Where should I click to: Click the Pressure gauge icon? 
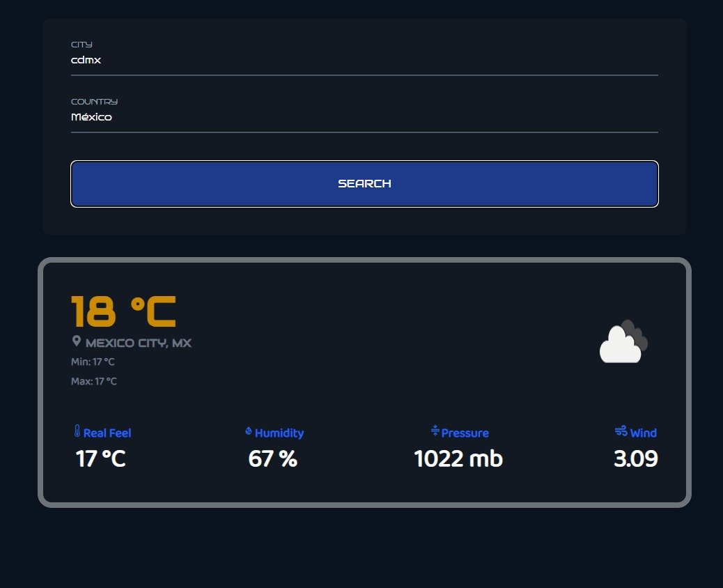(x=435, y=431)
